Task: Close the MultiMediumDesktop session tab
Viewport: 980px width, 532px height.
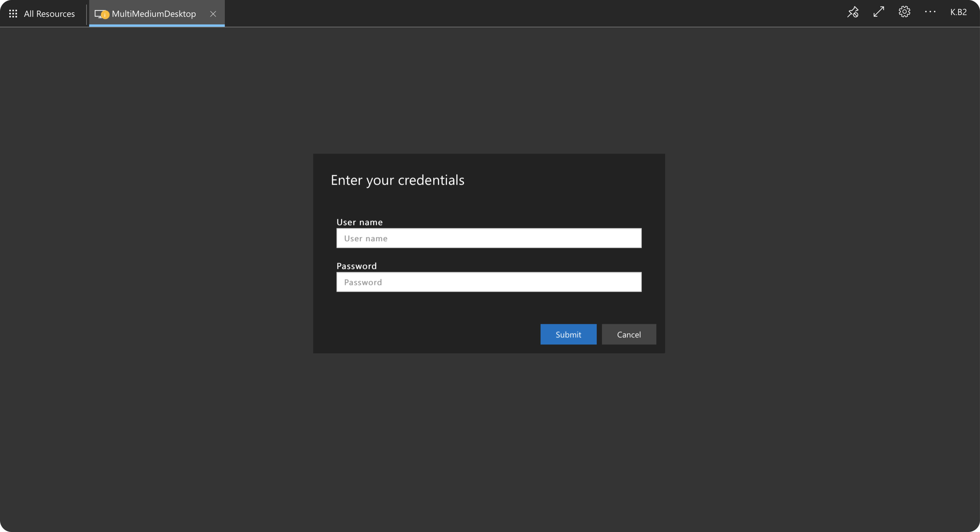Action: [213, 14]
